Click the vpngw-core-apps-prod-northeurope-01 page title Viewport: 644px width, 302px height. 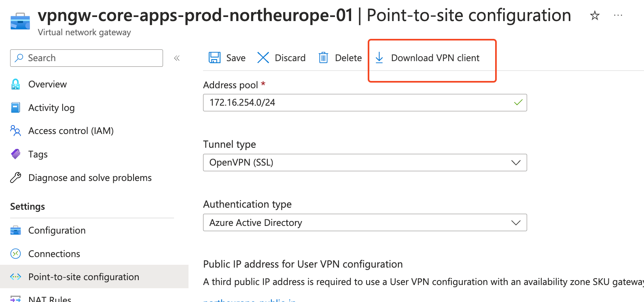click(195, 15)
